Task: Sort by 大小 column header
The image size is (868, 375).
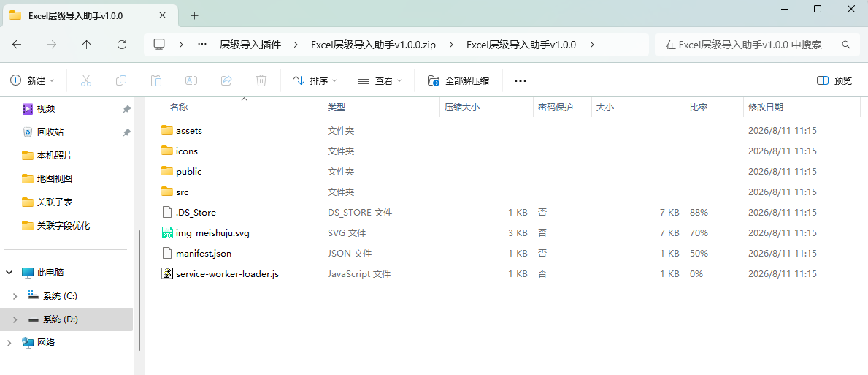Action: point(605,107)
